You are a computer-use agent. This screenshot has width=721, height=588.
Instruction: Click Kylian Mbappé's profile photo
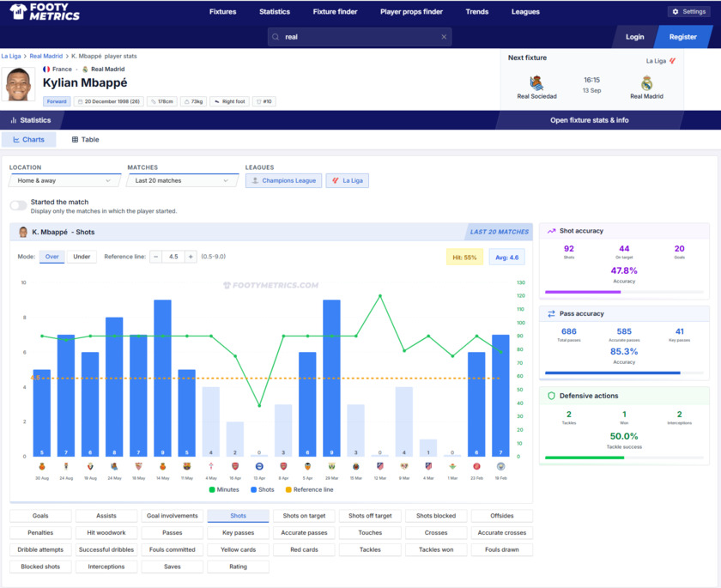19,85
